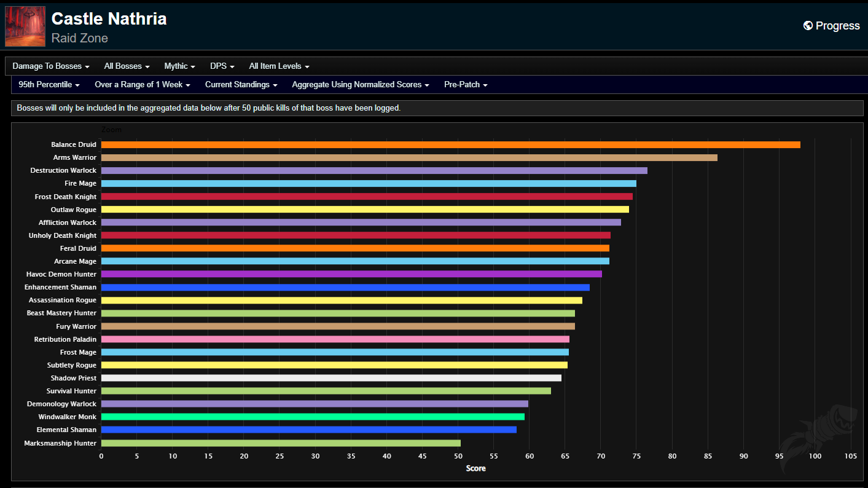Expand the DPS role dropdown
The image size is (868, 488).
tap(222, 66)
